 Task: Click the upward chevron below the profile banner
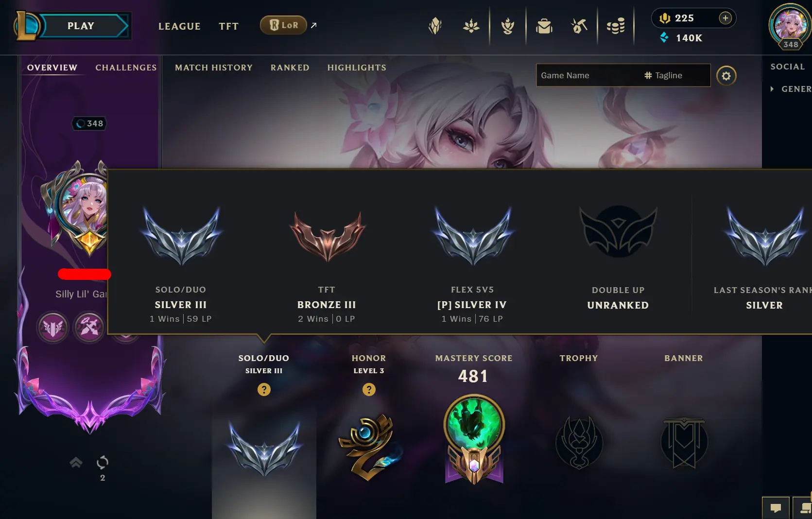76,462
